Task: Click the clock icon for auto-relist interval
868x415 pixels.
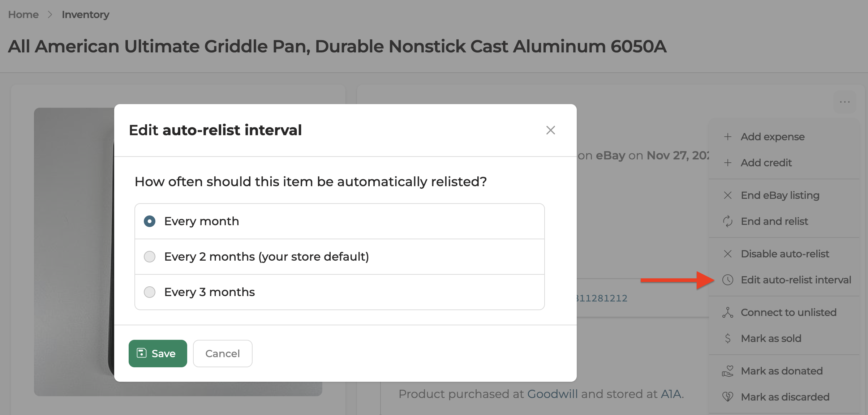Action: click(x=728, y=280)
